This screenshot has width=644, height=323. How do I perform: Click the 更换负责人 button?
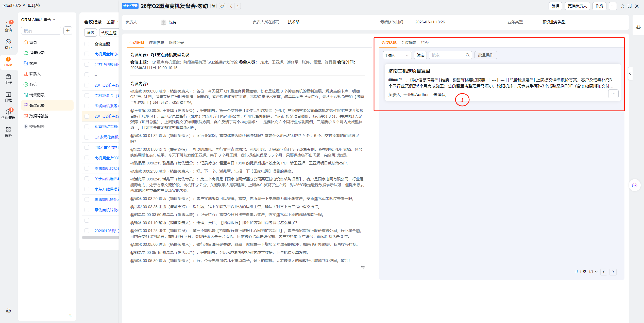point(577,6)
